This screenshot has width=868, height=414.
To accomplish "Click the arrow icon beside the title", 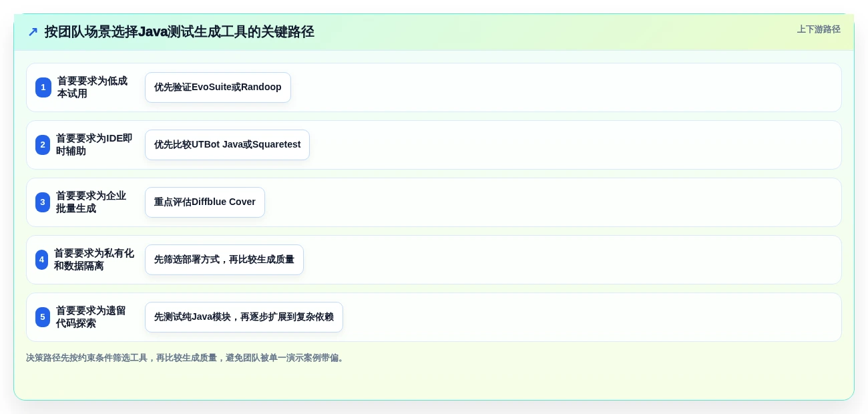I will (33, 32).
